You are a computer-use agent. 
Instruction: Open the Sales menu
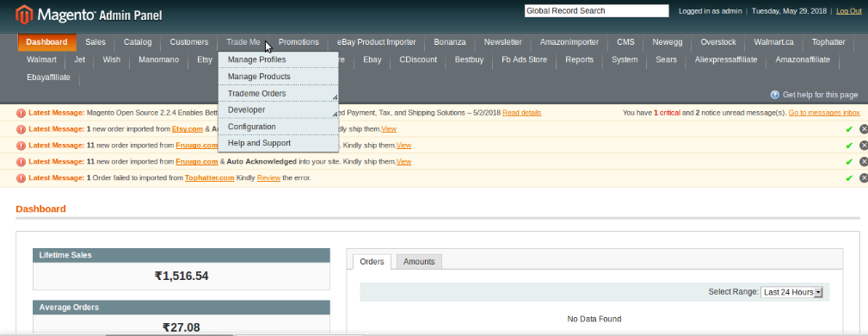pos(95,42)
